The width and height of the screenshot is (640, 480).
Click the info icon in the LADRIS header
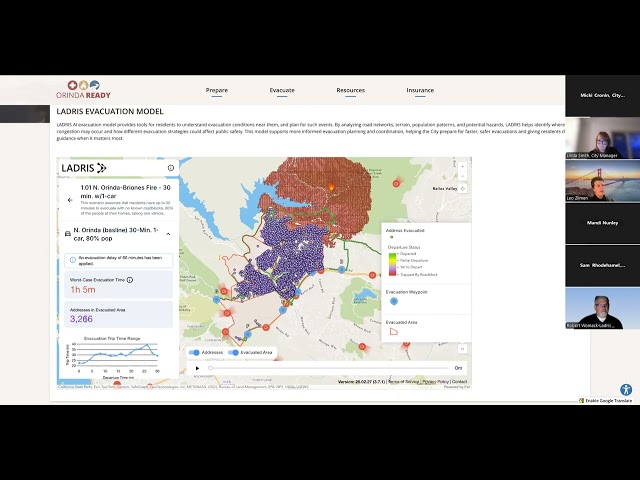point(171,168)
